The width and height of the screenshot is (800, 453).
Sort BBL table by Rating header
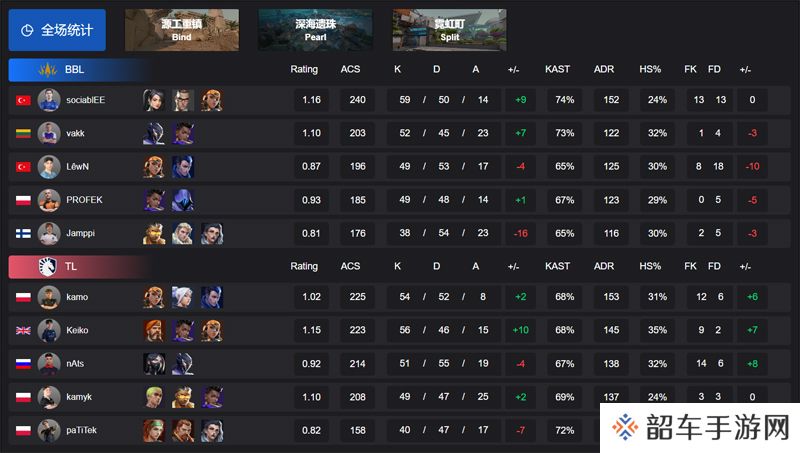[304, 69]
